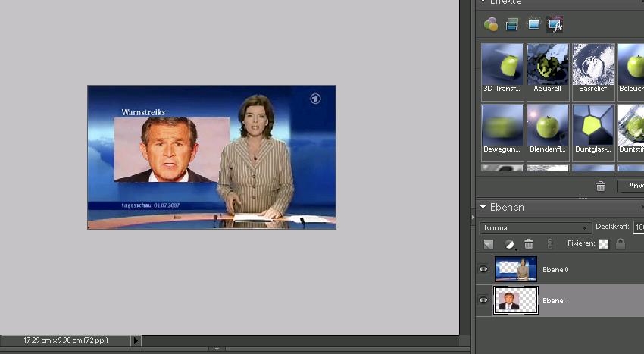Screen dimensions: 644x354
Task: Click the trash icon in Effekte panel
Action: pyautogui.click(x=601, y=186)
